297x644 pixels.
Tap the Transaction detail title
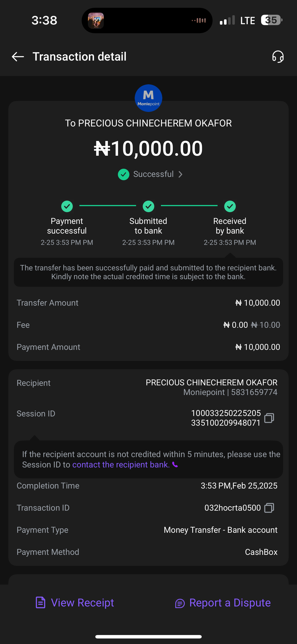pos(79,57)
